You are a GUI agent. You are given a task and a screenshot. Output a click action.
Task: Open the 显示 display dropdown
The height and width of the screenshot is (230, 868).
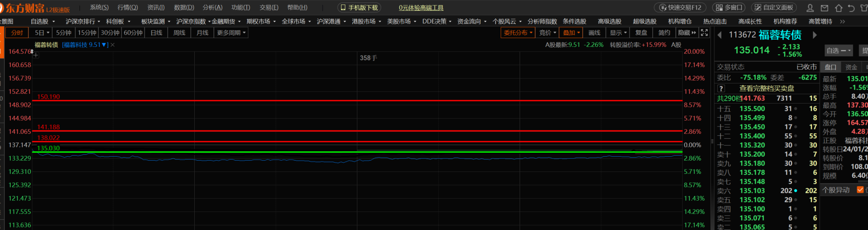618,33
